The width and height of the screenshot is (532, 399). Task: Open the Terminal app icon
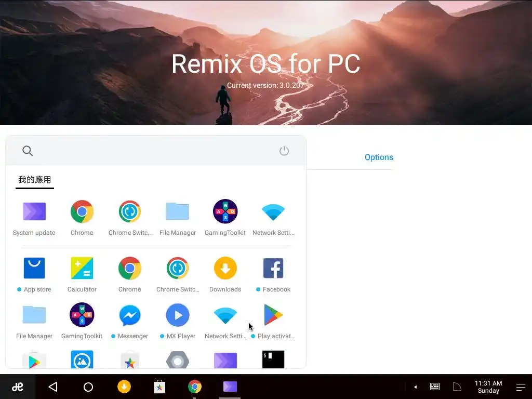[273, 360]
